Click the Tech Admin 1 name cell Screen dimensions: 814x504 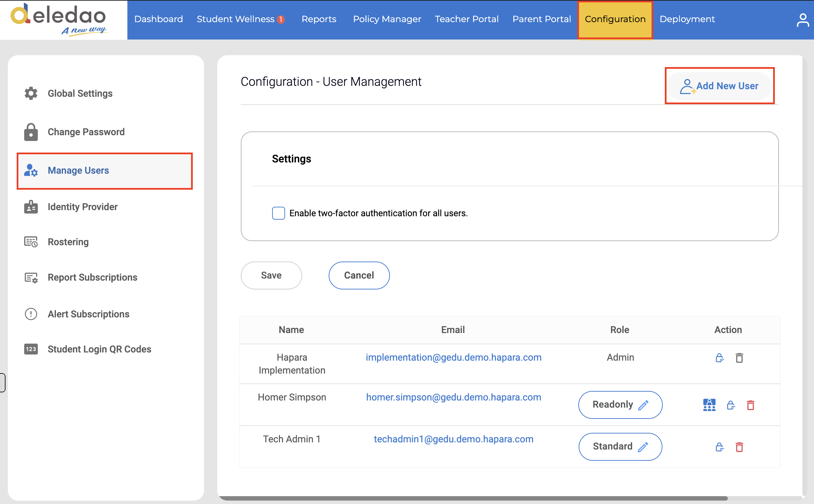tap(292, 439)
